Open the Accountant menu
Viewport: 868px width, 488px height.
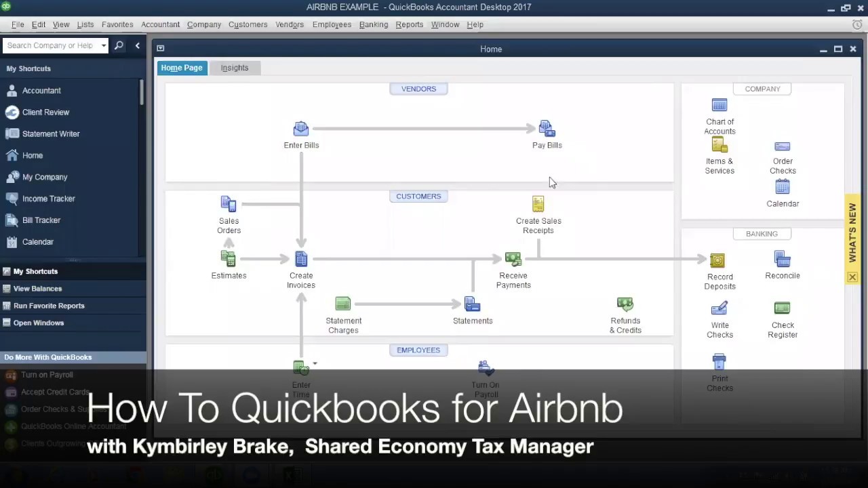(x=160, y=24)
